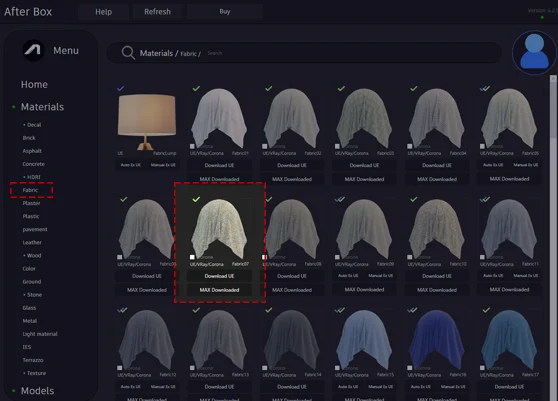Select the IES category
The width and height of the screenshot is (558, 401).
click(27, 347)
